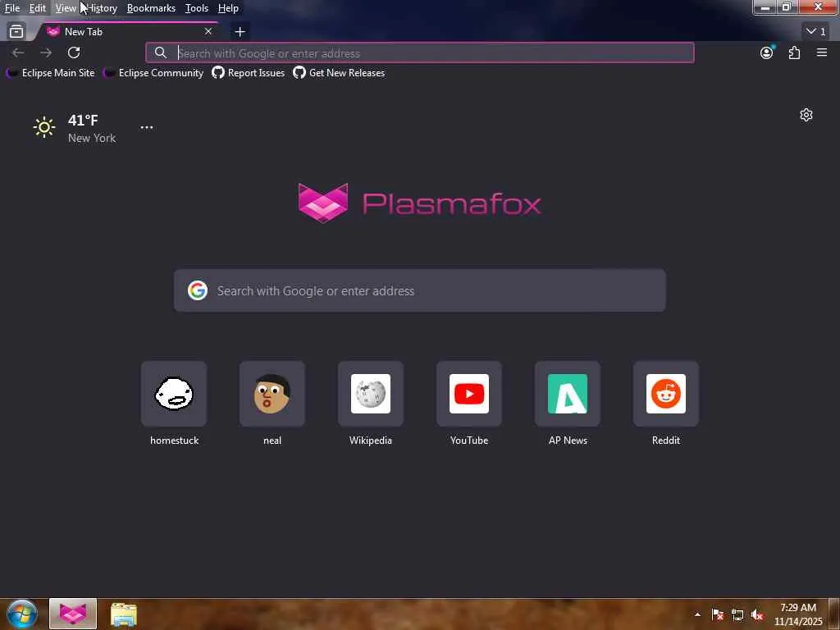Viewport: 840px width, 630px height.
Task: Open new tab page settings gear
Action: point(806,115)
